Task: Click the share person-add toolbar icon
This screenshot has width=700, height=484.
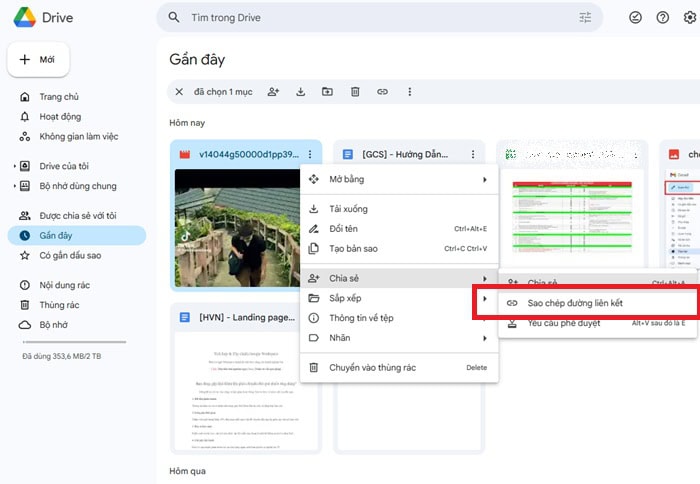Action: coord(274,92)
